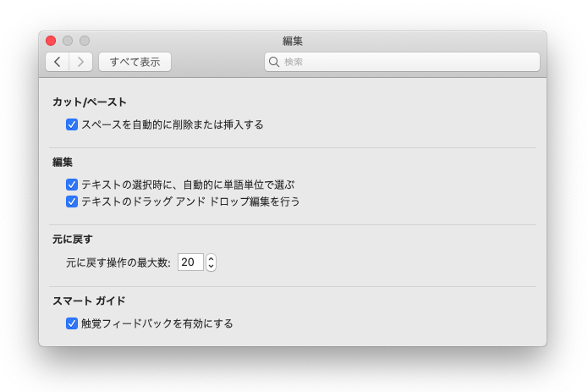Viewport: 588px width, 392px height.
Task: Click the magnifying glass search icon
Action: click(x=274, y=62)
